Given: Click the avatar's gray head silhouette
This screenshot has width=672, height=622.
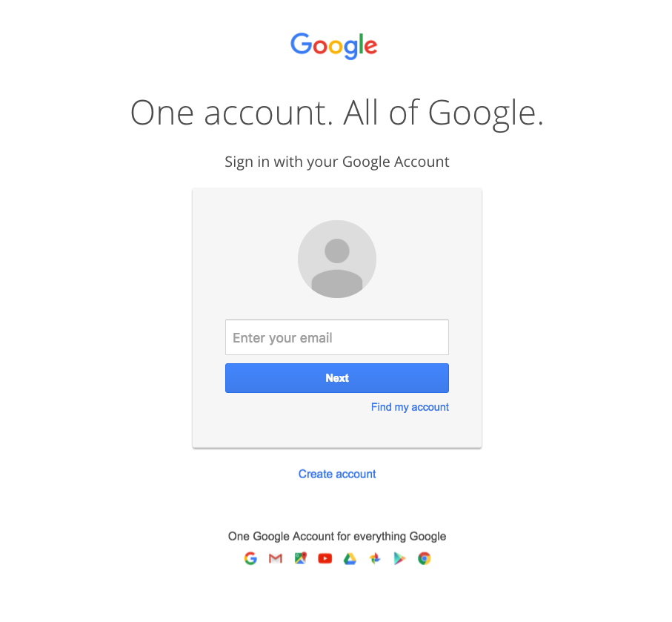Looking at the screenshot, I should point(337,251).
